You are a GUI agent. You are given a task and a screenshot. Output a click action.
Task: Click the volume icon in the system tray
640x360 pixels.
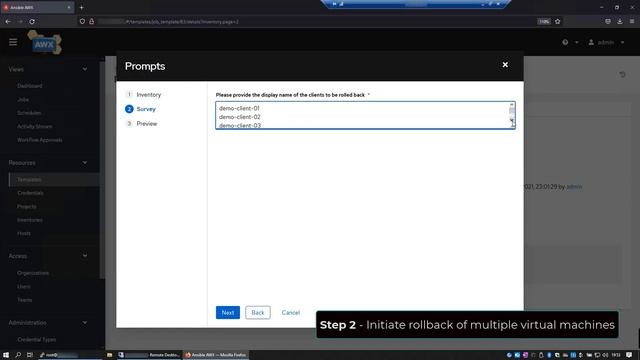coord(605,355)
